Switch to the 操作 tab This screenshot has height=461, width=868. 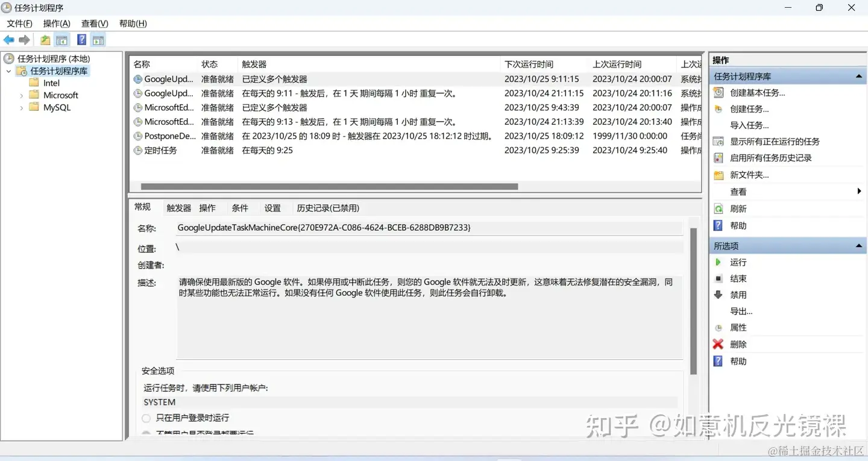(x=207, y=208)
